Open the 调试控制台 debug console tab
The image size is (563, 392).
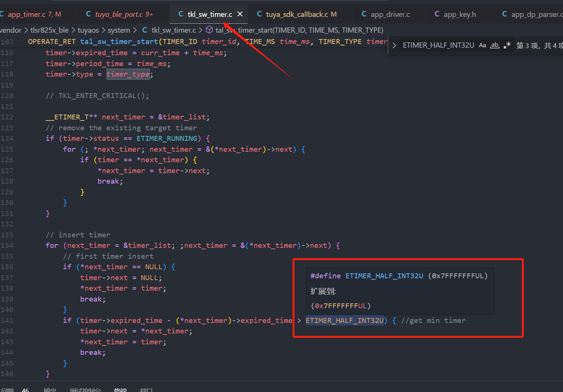[x=85, y=390]
